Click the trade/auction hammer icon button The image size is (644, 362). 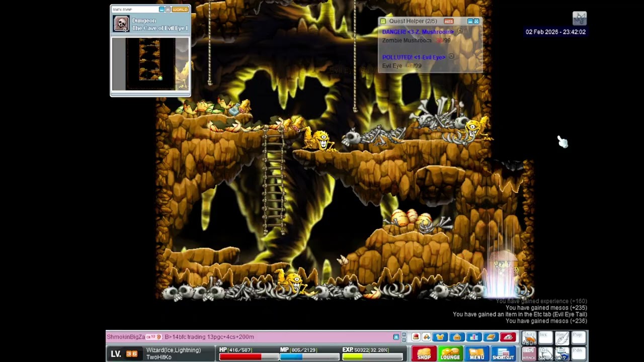(426, 337)
